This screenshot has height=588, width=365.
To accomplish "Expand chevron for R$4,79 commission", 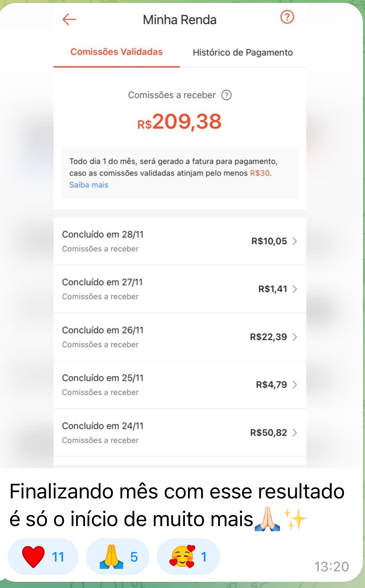I will coord(295,385).
